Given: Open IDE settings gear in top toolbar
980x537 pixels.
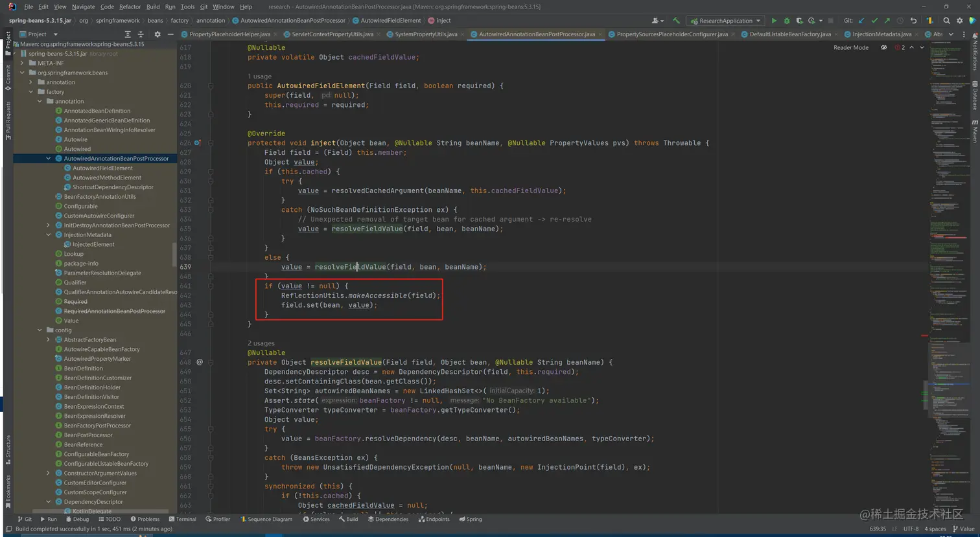Looking at the screenshot, I should coord(960,21).
